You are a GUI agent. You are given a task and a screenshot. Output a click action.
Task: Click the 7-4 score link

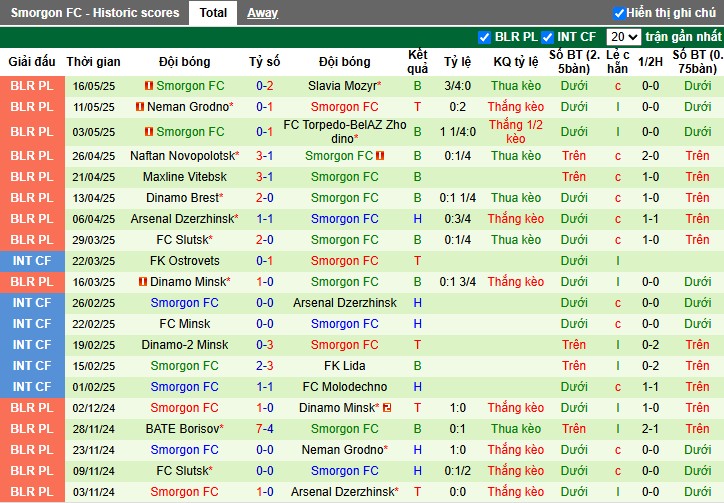click(x=265, y=429)
